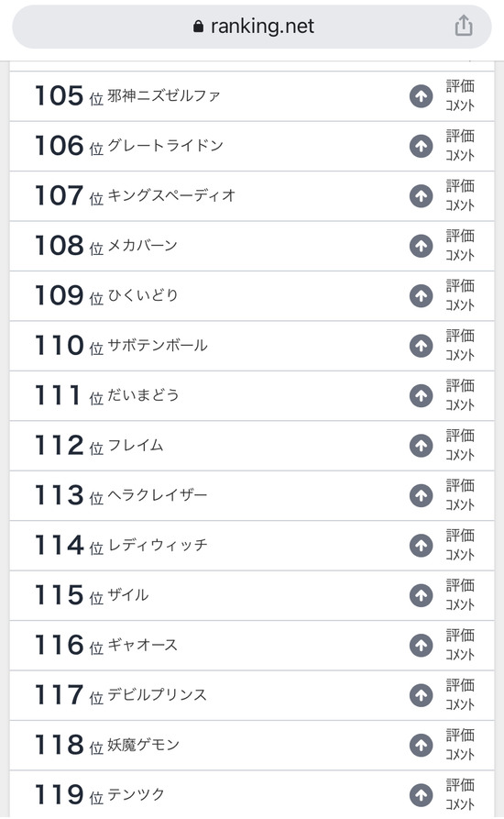Upvote メカバーン at rank 108
The width and height of the screenshot is (504, 819).
(421, 246)
